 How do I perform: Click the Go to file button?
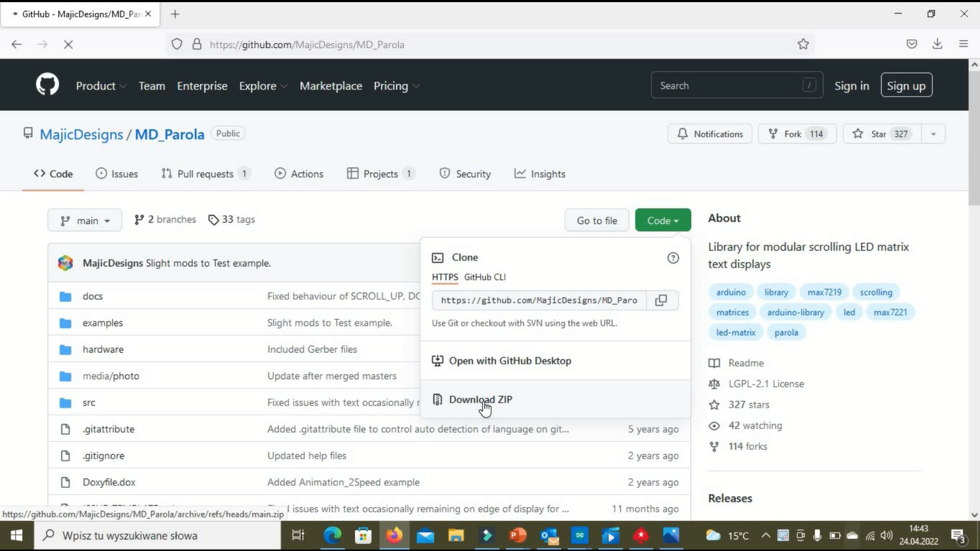coord(597,220)
